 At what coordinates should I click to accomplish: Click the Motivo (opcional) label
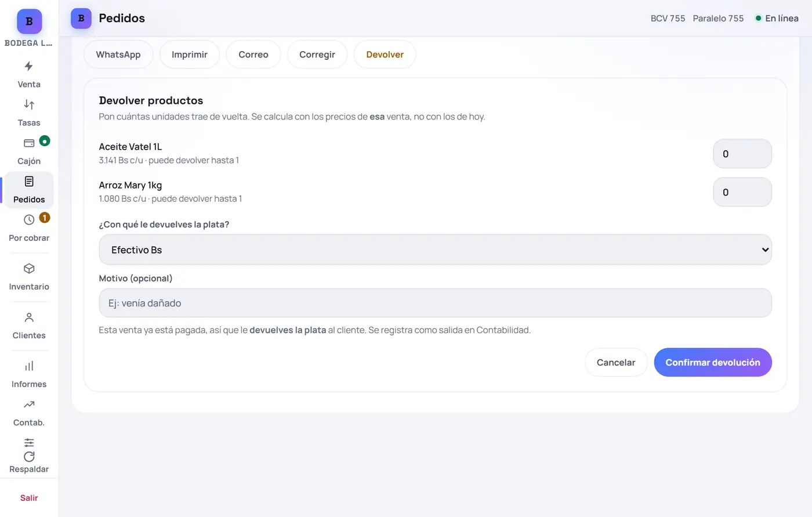136,279
